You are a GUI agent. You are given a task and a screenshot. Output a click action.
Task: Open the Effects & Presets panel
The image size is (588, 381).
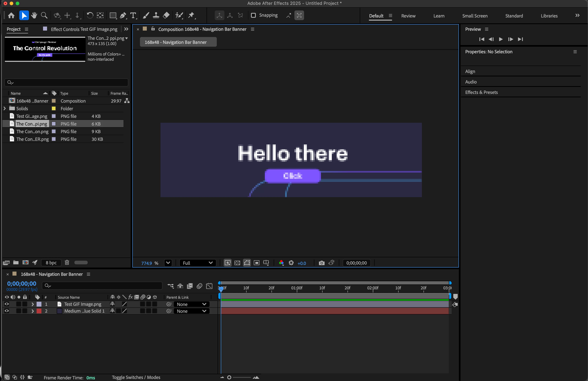click(481, 92)
